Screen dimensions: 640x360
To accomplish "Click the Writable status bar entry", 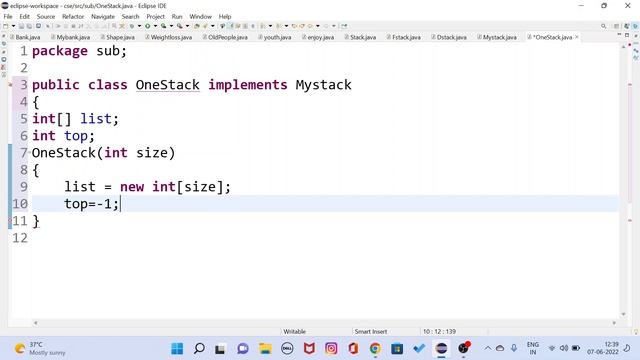I will pos(294,331).
